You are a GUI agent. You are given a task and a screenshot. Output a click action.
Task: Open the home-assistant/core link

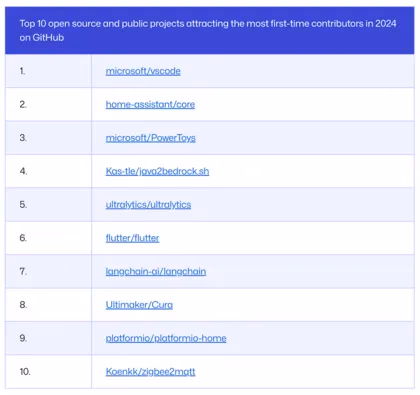(150, 104)
